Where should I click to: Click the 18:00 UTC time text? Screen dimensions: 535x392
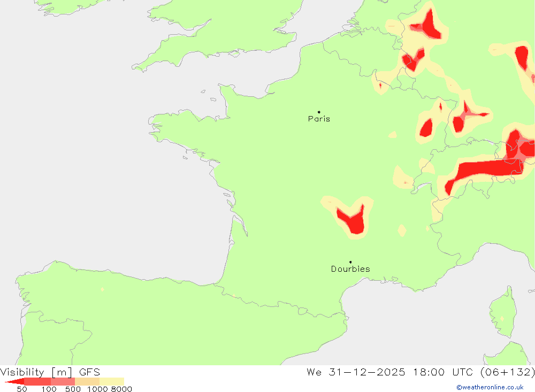tap(442, 372)
